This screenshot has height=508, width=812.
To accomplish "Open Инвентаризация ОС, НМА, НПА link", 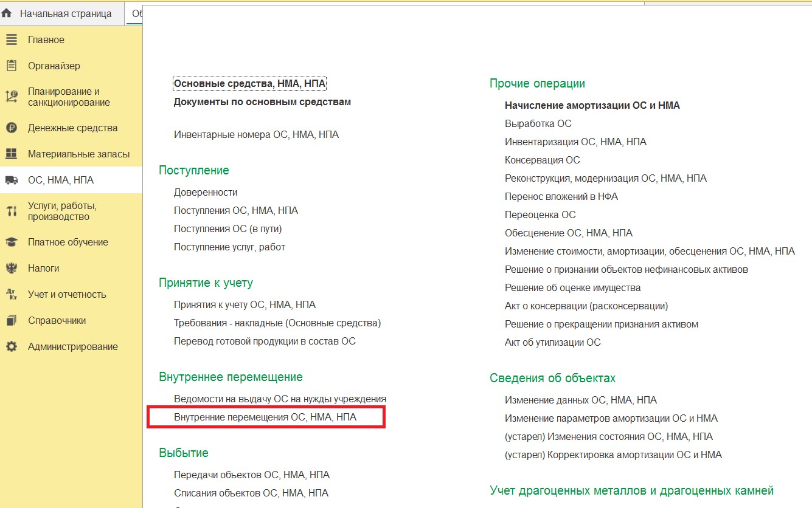I will pyautogui.click(x=575, y=142).
